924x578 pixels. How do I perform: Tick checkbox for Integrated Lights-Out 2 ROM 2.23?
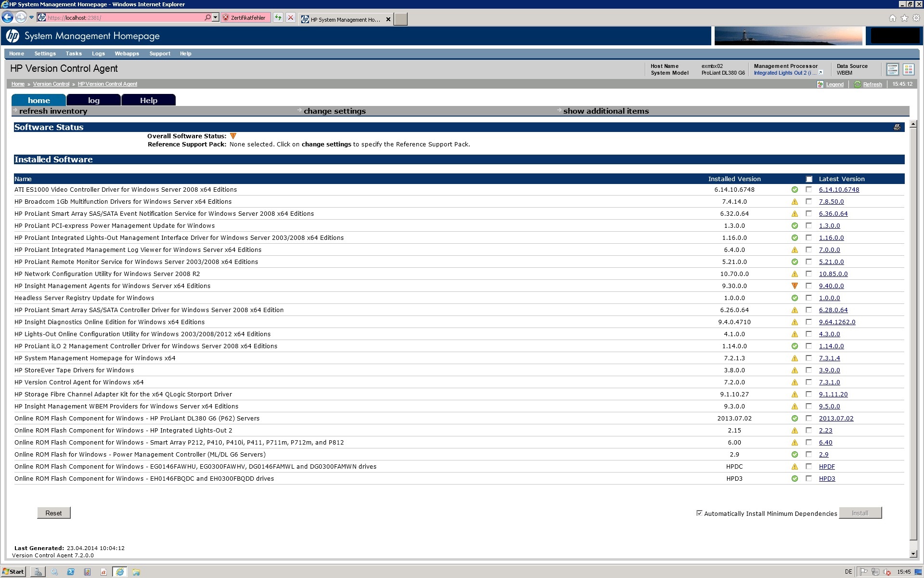(x=809, y=431)
